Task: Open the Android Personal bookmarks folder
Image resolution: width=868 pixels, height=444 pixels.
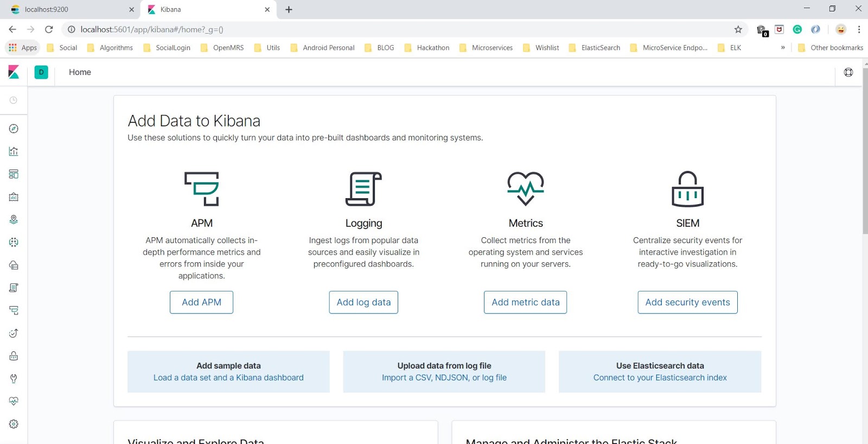Action: click(323, 48)
